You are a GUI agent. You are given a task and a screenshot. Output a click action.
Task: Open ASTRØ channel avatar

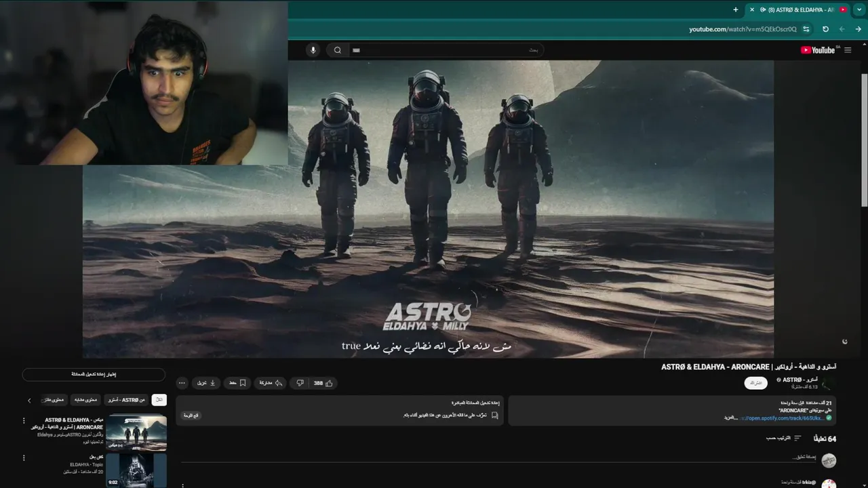coord(828,384)
